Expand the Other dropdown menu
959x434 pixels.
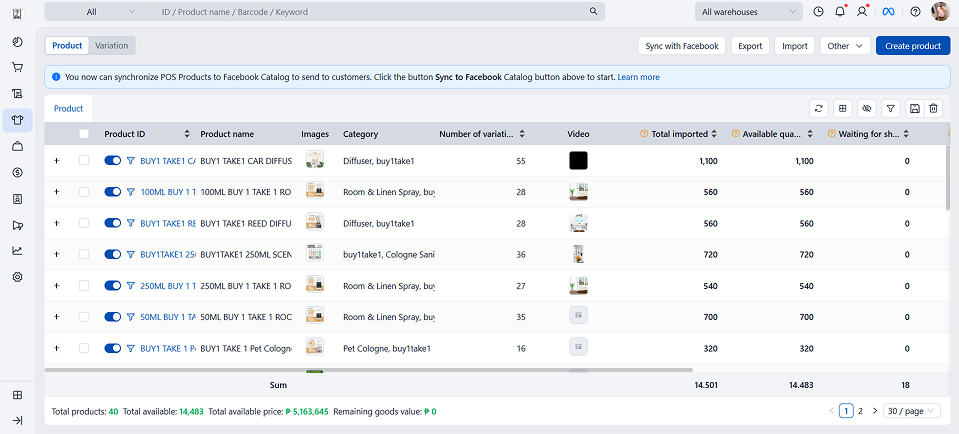pos(845,46)
